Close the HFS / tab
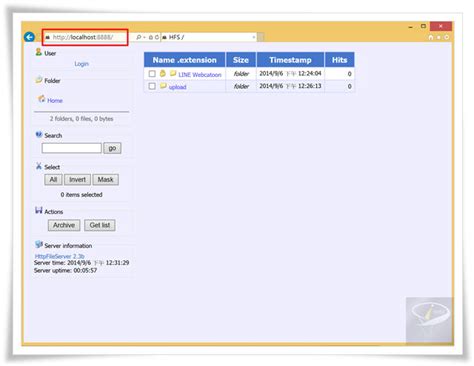The width and height of the screenshot is (474, 366). click(x=254, y=37)
